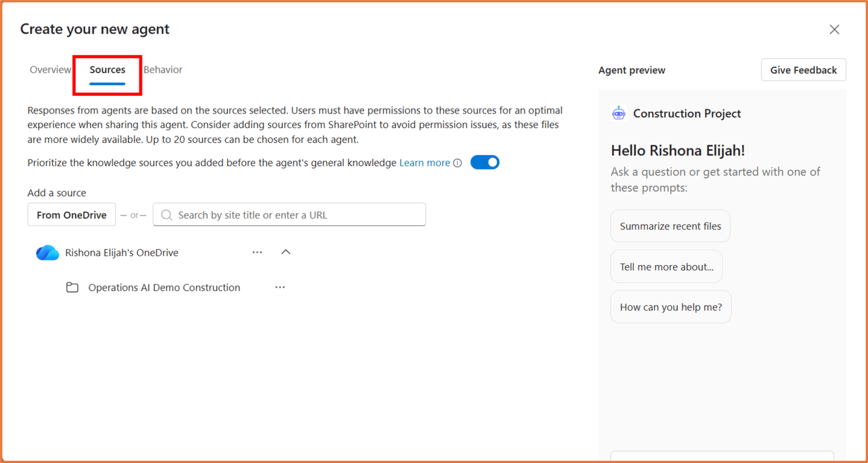Select the Operations AI Demo Construction folder name
Viewport: 868px width, 463px height.
[x=164, y=287]
